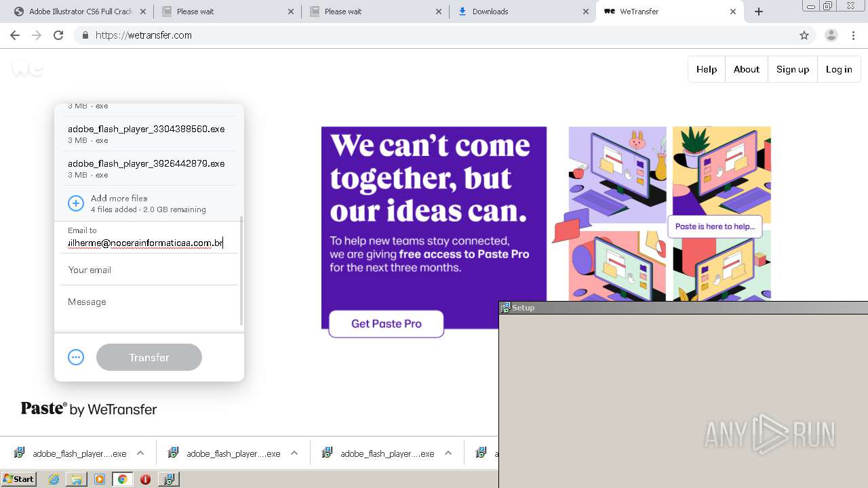The image size is (868, 488).
Task: Open a new browser tab
Action: (x=759, y=12)
